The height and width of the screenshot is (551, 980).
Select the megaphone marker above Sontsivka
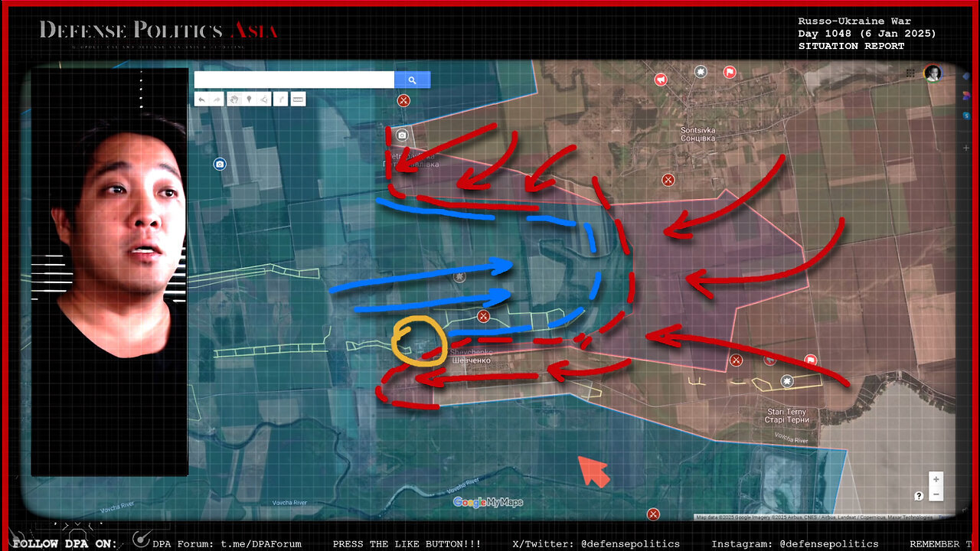(661, 80)
